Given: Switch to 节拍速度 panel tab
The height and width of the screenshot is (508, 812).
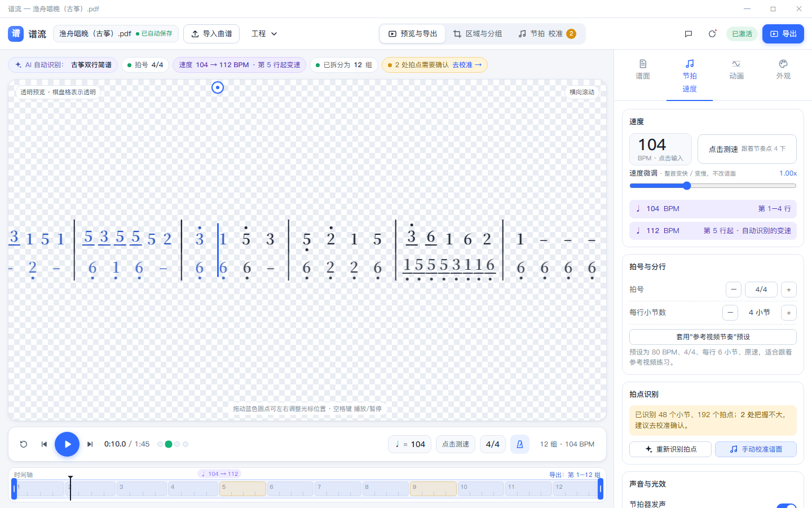Looking at the screenshot, I should pos(690,76).
